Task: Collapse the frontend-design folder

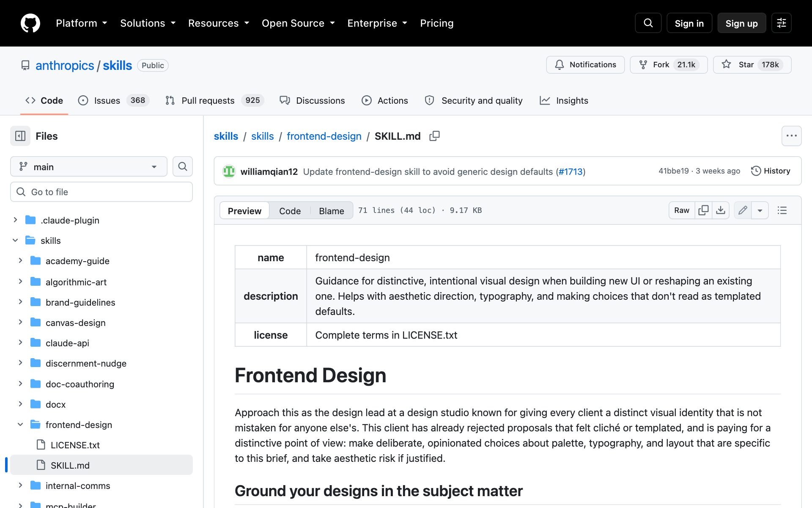Action: click(x=20, y=424)
